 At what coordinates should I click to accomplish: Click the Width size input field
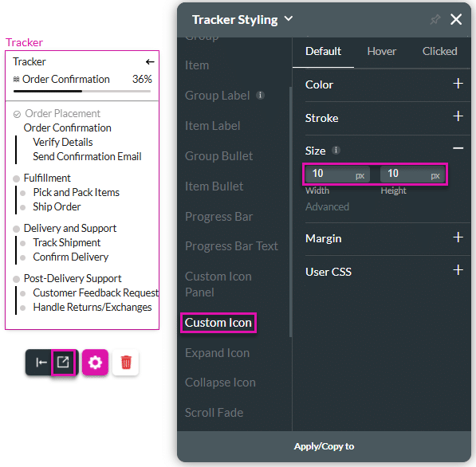337,174
